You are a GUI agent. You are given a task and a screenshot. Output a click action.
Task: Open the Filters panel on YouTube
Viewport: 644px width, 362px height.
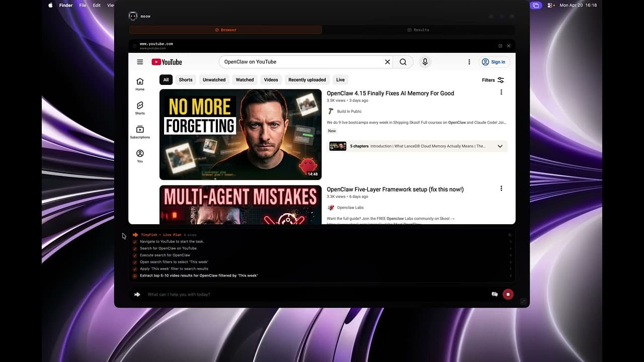493,80
